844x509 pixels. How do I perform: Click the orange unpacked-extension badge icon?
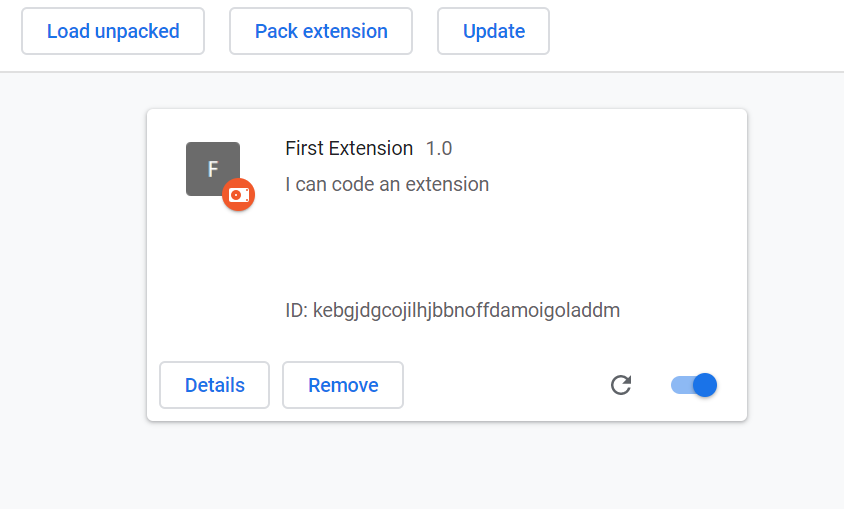click(239, 195)
